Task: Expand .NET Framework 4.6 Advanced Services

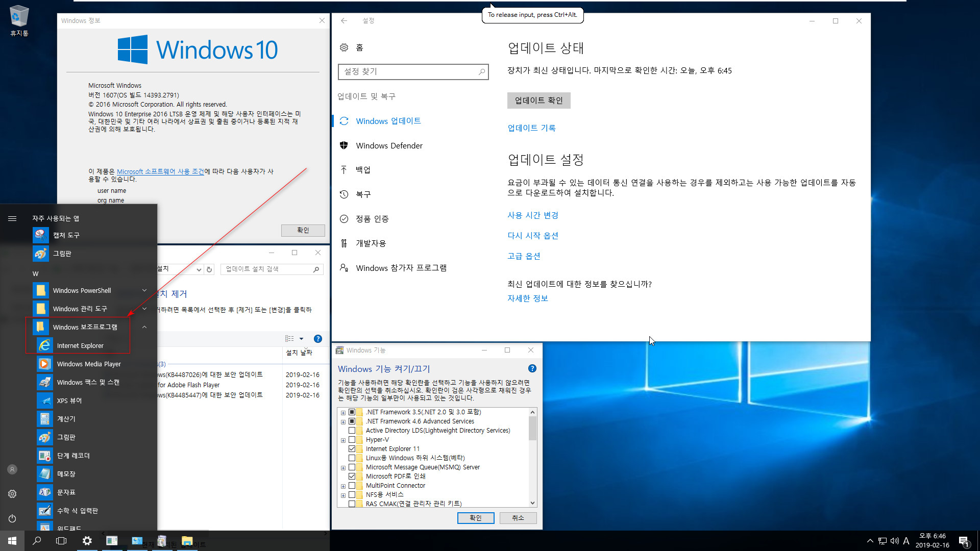Action: (x=342, y=421)
